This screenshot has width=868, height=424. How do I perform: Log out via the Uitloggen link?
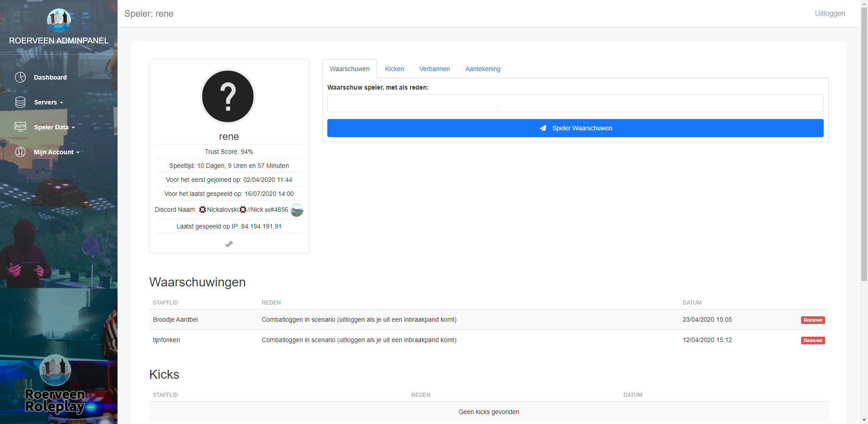coord(830,14)
